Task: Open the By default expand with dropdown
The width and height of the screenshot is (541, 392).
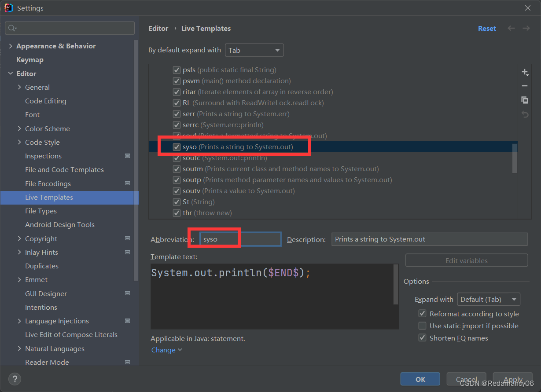Action: pos(254,50)
